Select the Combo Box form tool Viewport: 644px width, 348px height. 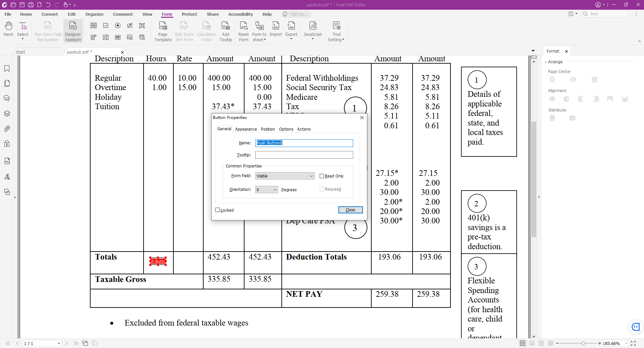click(94, 37)
